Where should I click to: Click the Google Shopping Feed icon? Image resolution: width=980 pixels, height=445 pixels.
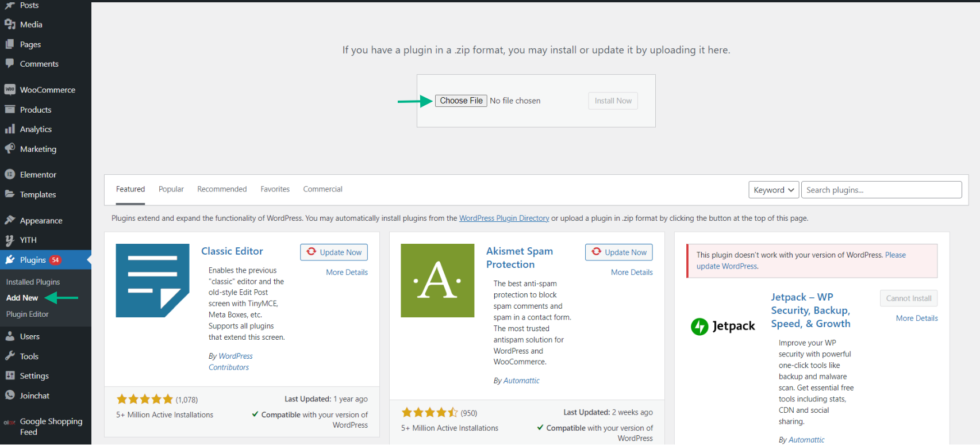coord(10,422)
